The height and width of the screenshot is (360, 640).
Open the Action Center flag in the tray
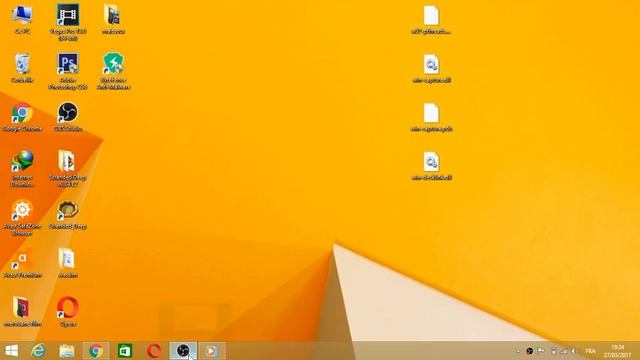[541, 351]
